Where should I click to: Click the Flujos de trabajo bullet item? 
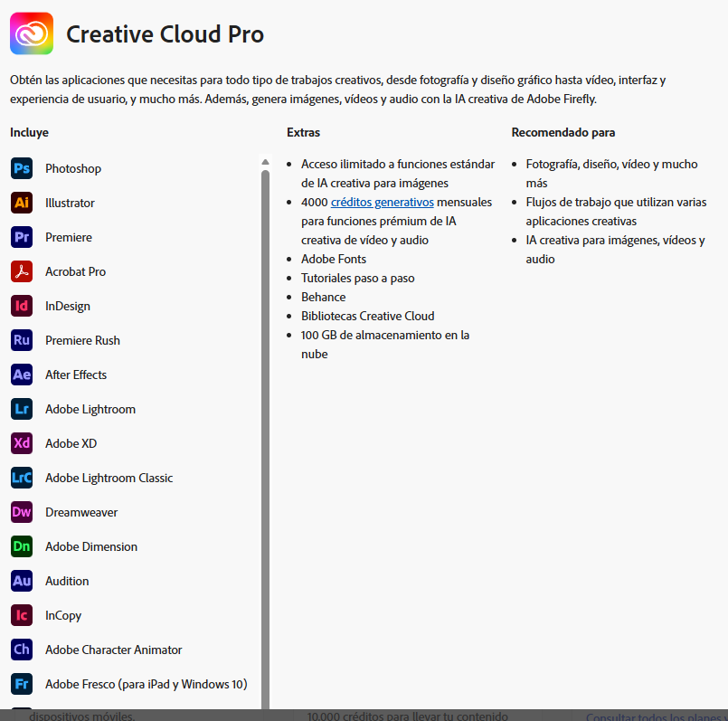(617, 212)
